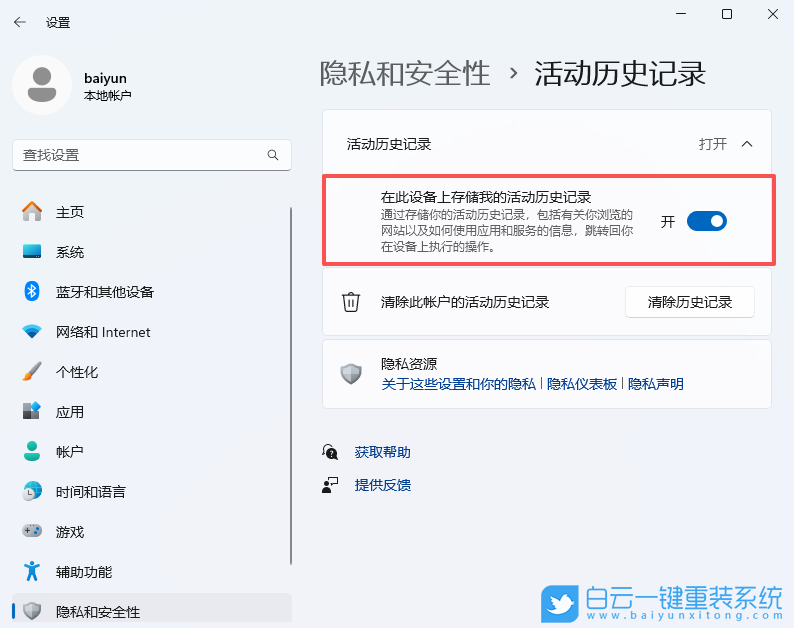Click 隐私和安全性 in the breadcrumb

(x=405, y=74)
